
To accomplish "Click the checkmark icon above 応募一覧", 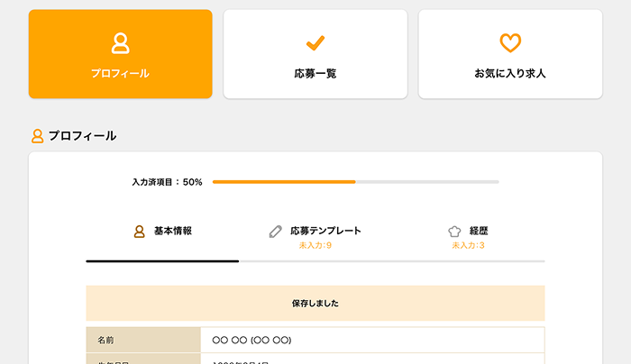I will 315,42.
